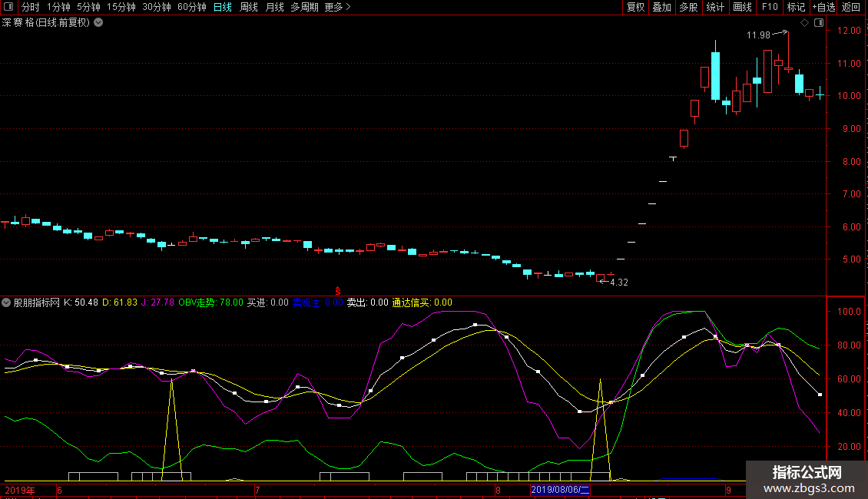Click the 复权 adjustment button
Screen dimensions: 868x499
[x=635, y=7]
